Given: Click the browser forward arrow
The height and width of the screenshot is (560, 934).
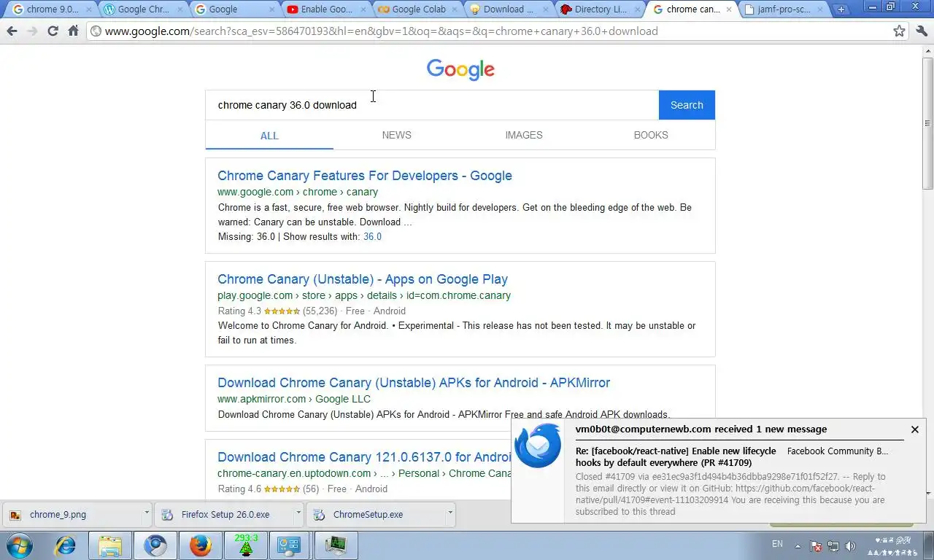Looking at the screenshot, I should (32, 31).
